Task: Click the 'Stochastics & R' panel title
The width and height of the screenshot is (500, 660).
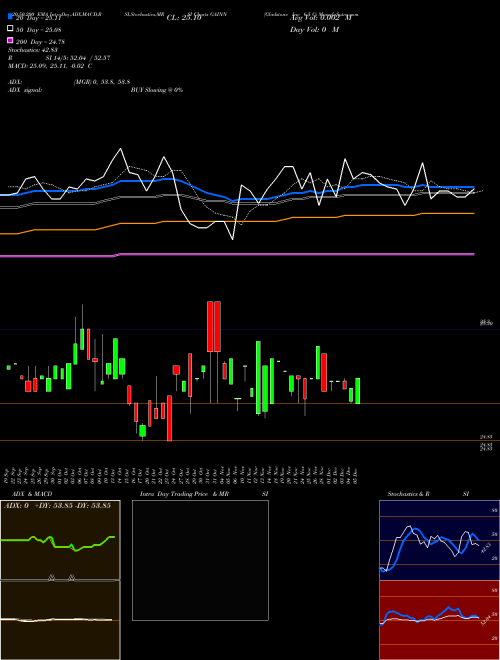Action: (x=408, y=494)
